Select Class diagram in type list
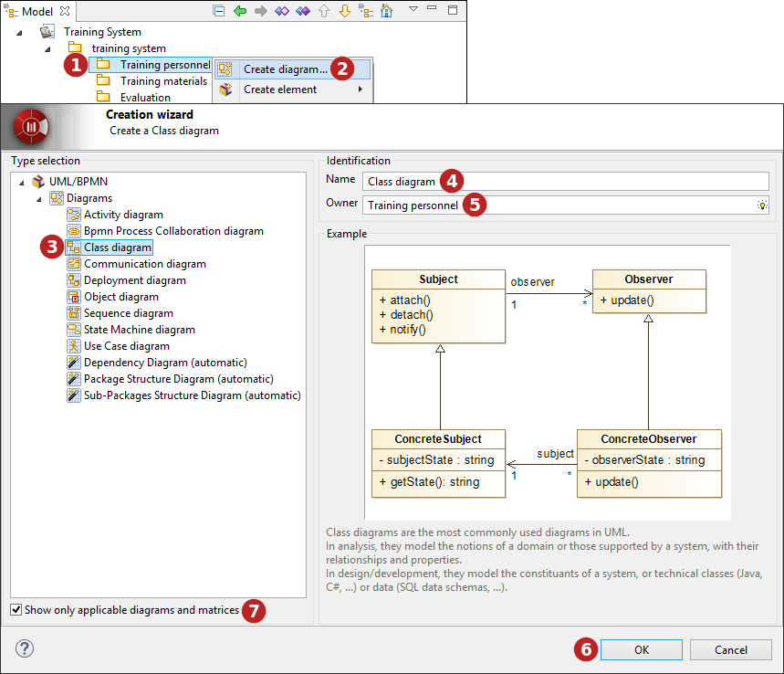The image size is (784, 674). tap(117, 247)
